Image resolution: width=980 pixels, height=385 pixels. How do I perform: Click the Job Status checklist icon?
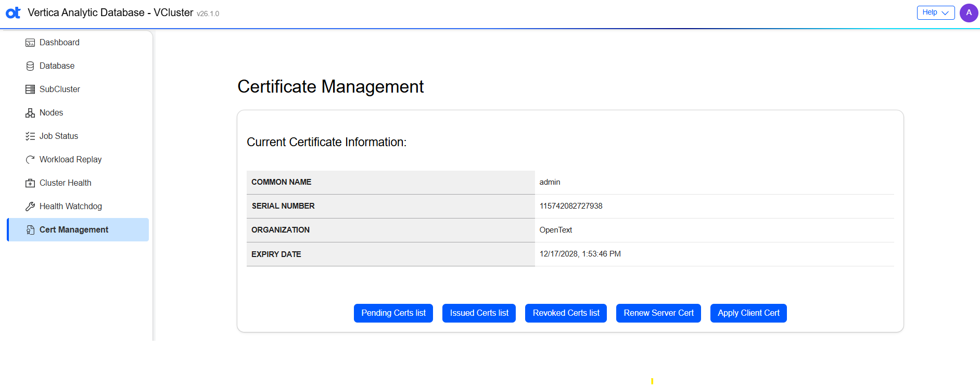pos(30,136)
